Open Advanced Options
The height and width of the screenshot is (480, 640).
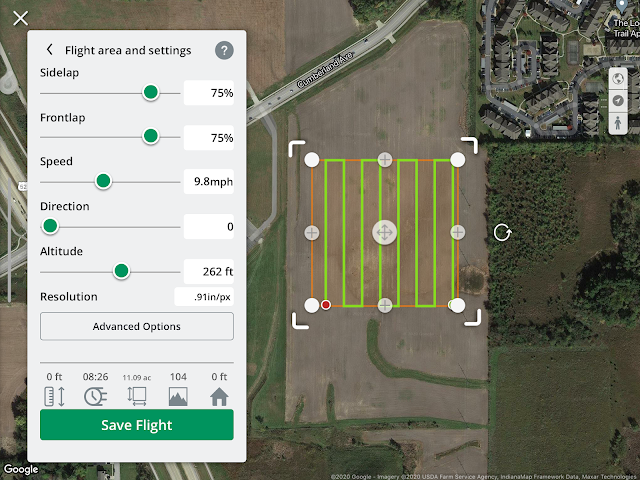point(137,326)
